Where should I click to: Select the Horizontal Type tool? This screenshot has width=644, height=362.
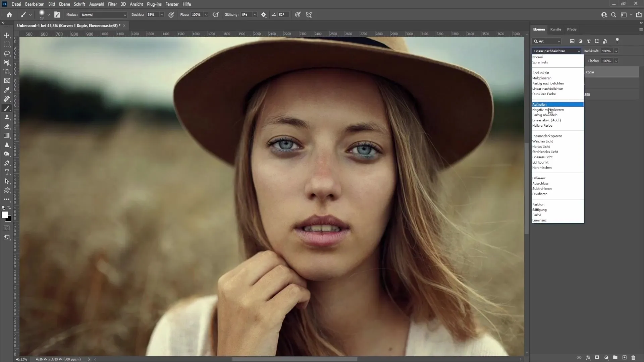[7, 172]
